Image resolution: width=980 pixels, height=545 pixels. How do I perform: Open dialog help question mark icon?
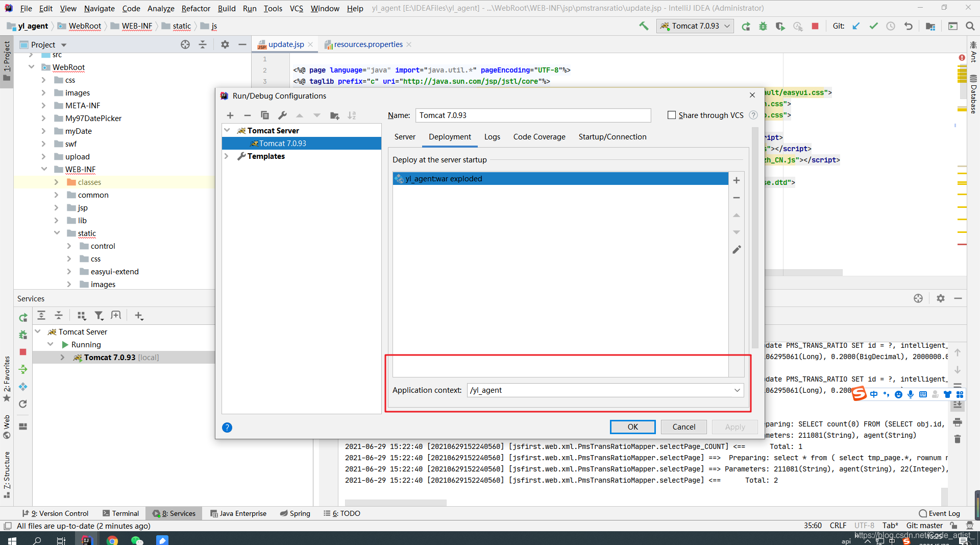227,428
